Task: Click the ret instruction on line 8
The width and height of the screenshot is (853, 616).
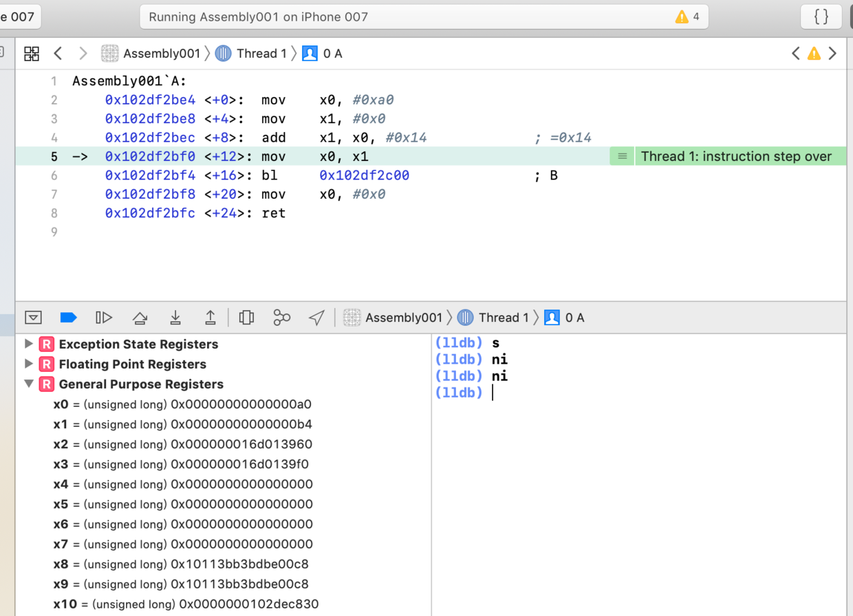Action: [273, 213]
